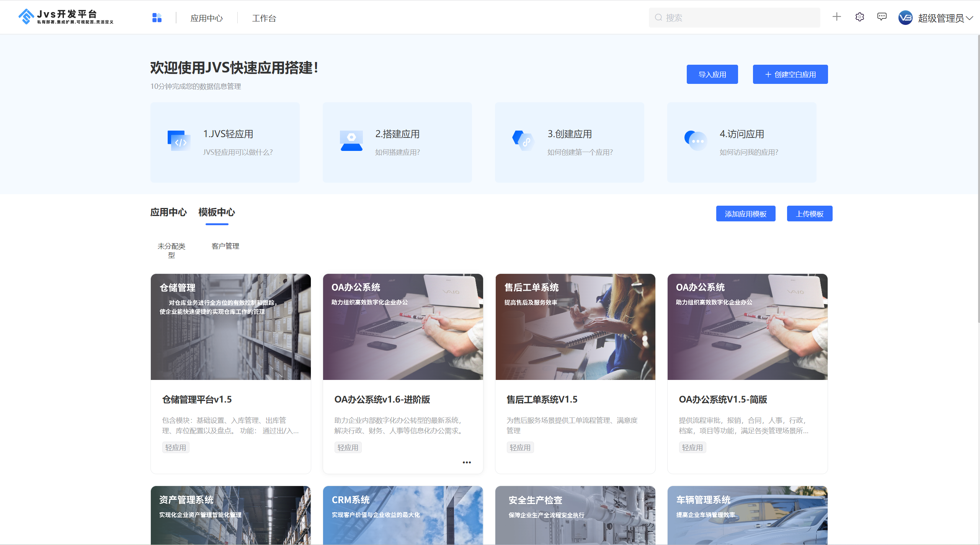
Task: Open more options on OA办公系统v1.6 card
Action: coord(467,462)
